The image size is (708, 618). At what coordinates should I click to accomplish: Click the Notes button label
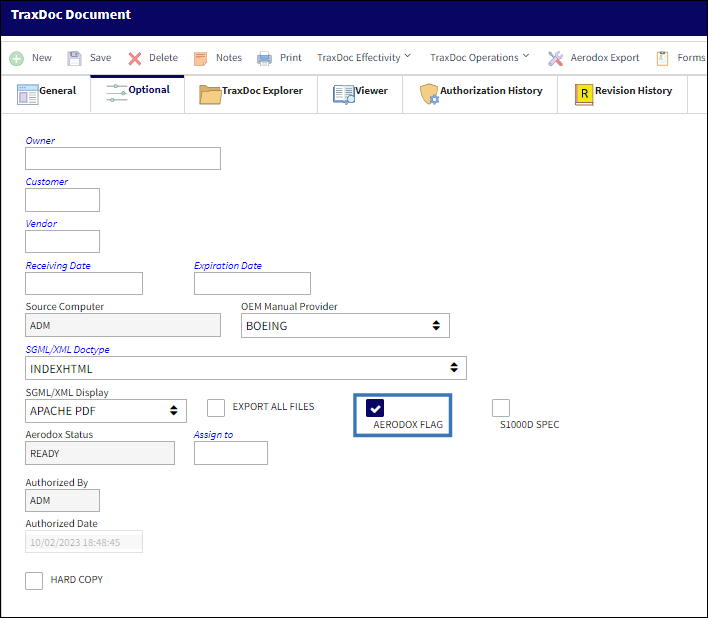pyautogui.click(x=229, y=58)
